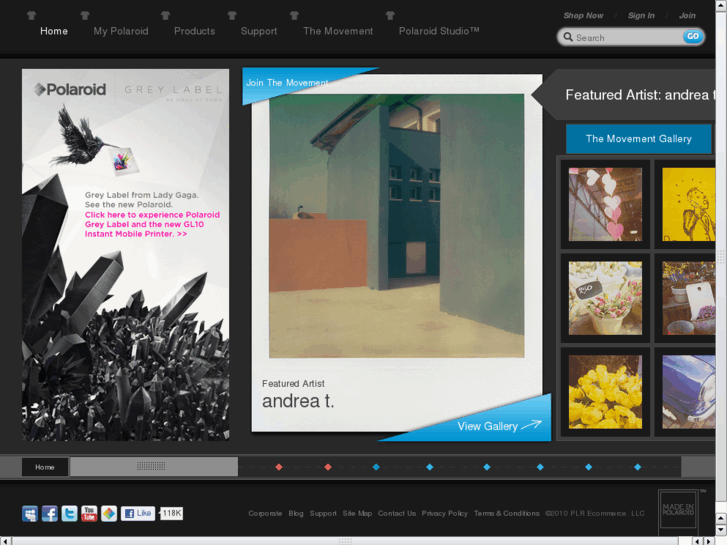
Task: Open the Twitter icon in footer
Action: coord(70,513)
